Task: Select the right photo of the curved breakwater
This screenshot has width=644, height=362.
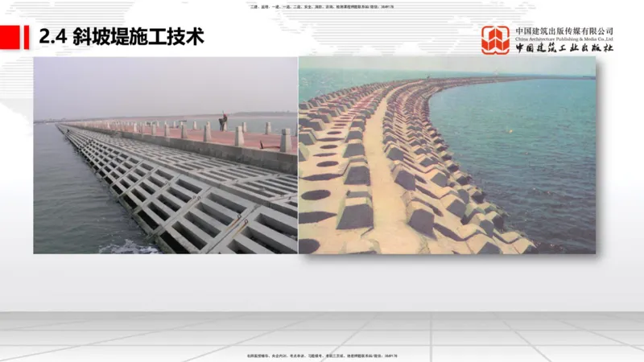Action: 447,155
